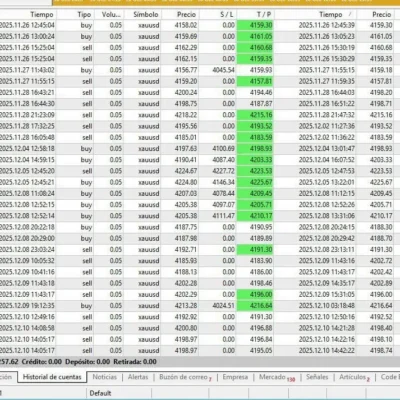Screen dimensions: 400x400
Task: Click the stop loss value 4087.40
Action: 223,160
